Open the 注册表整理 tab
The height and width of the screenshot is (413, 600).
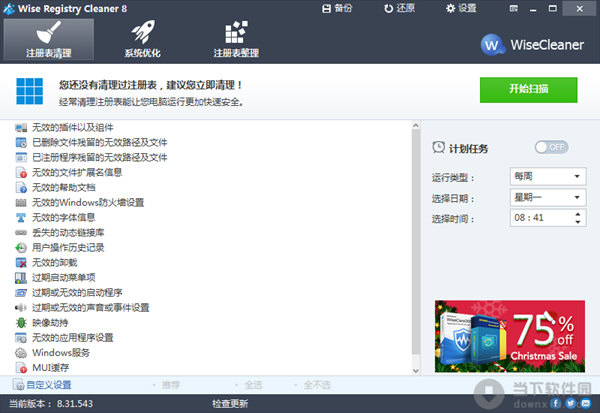click(236, 39)
